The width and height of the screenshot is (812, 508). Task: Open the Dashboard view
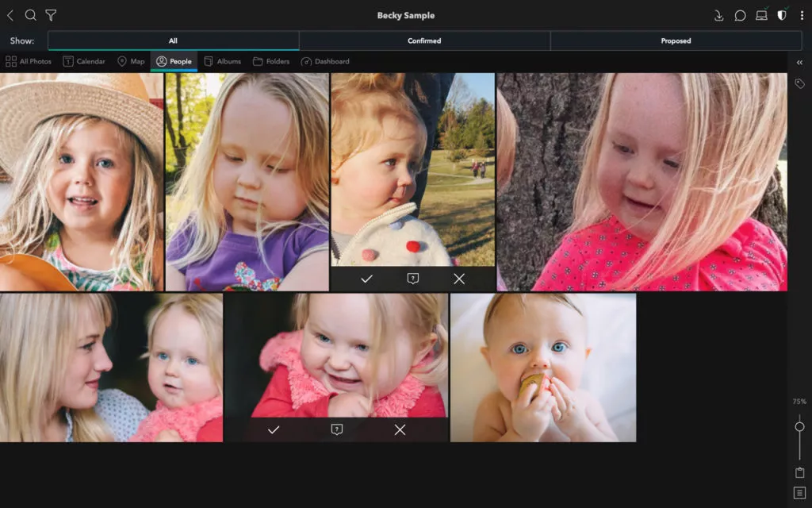(x=325, y=61)
